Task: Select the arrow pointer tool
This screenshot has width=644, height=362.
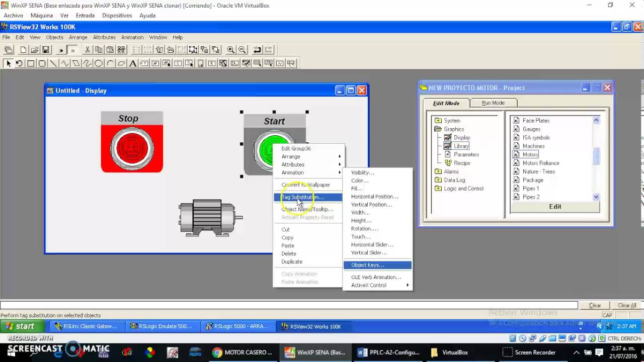Action: point(8,63)
